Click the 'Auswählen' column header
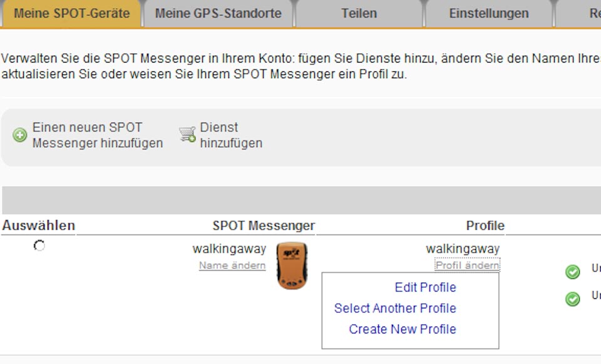This screenshot has height=364, width=601. [x=38, y=226]
